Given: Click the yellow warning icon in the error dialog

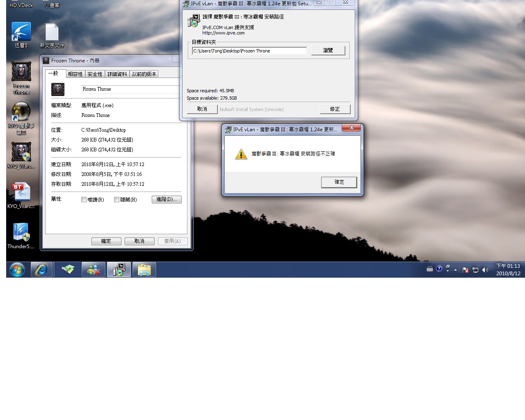Looking at the screenshot, I should click(241, 154).
